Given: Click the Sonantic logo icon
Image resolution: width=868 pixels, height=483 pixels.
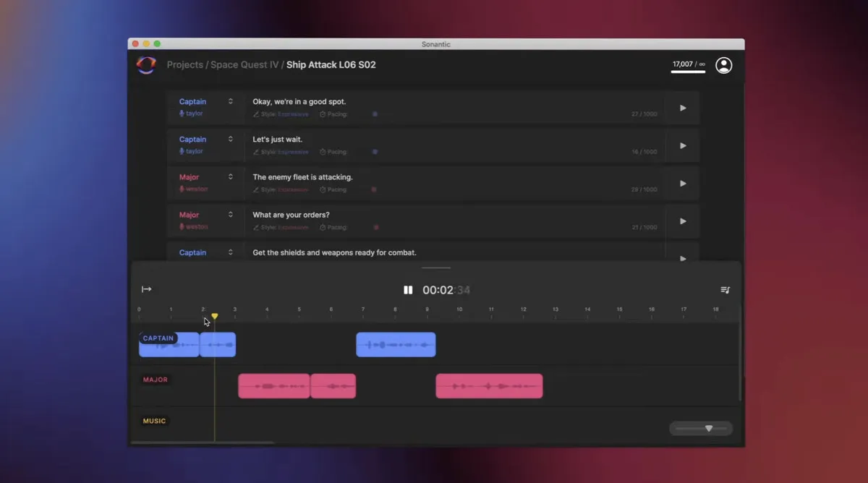Looking at the screenshot, I should (146, 65).
